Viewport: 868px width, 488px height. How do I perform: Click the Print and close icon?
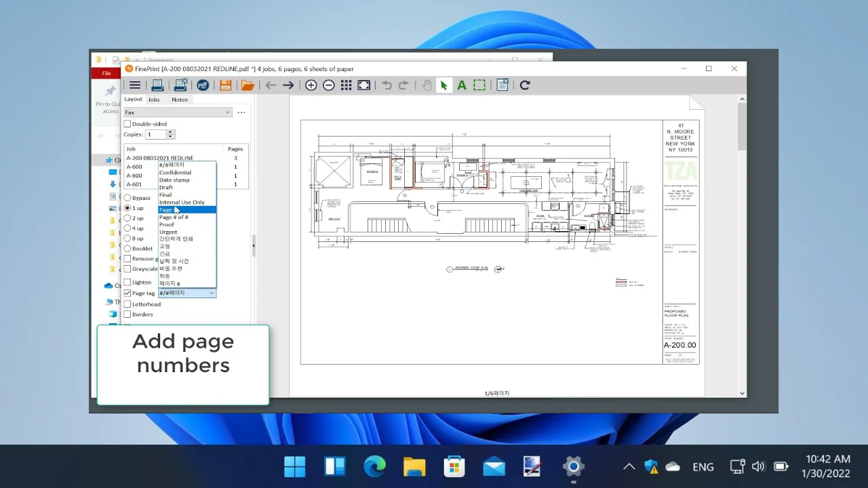pyautogui.click(x=180, y=85)
